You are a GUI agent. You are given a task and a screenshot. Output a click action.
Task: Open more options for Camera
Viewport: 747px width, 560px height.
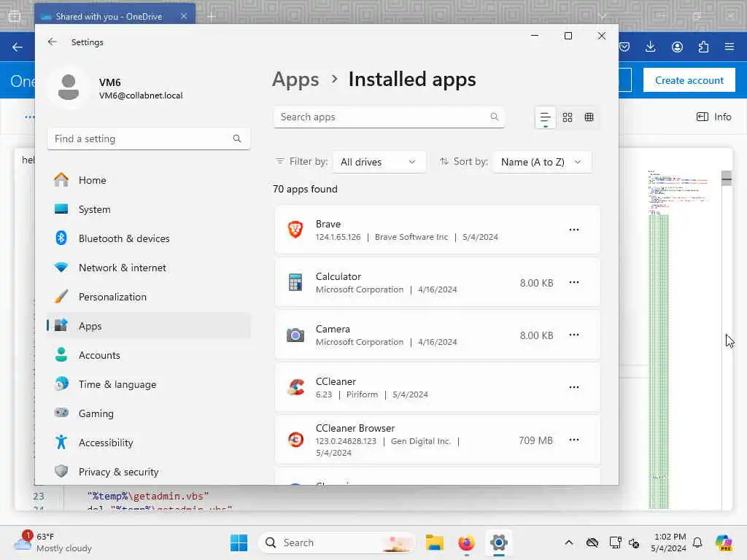pyautogui.click(x=573, y=335)
